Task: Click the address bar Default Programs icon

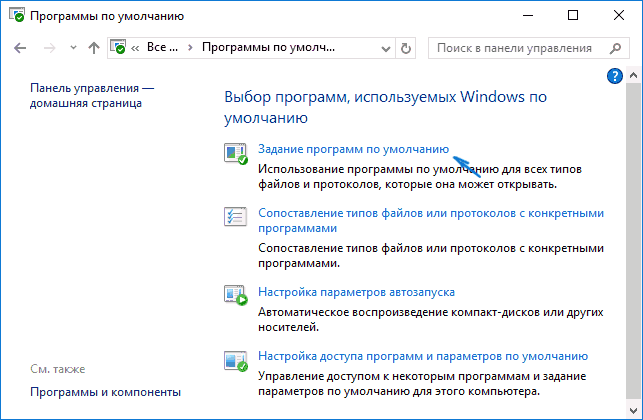Action: tap(118, 47)
